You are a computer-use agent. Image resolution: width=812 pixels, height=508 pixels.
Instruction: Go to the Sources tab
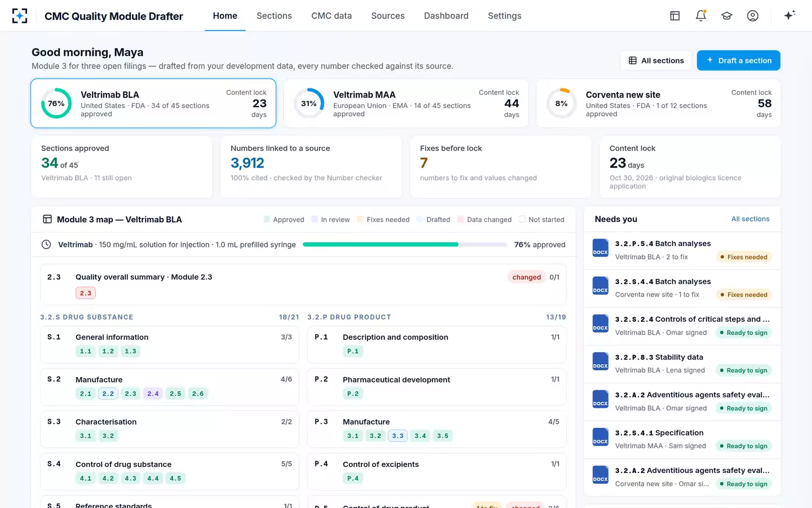click(x=388, y=16)
